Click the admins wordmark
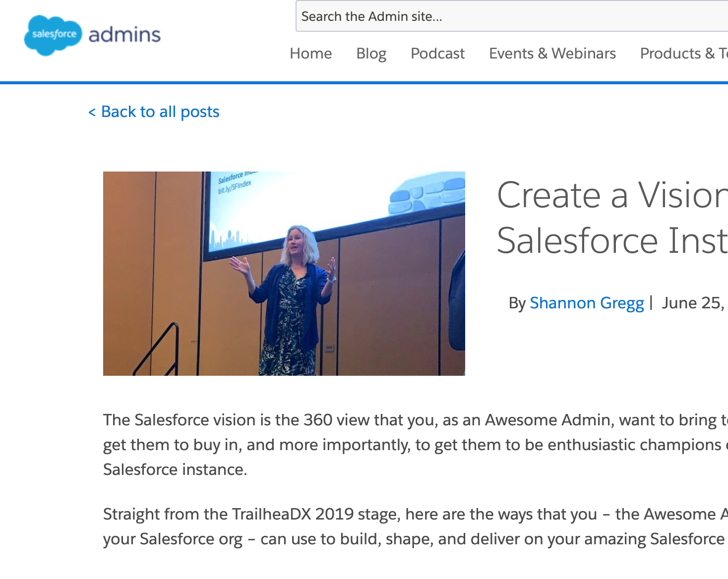 [x=124, y=35]
